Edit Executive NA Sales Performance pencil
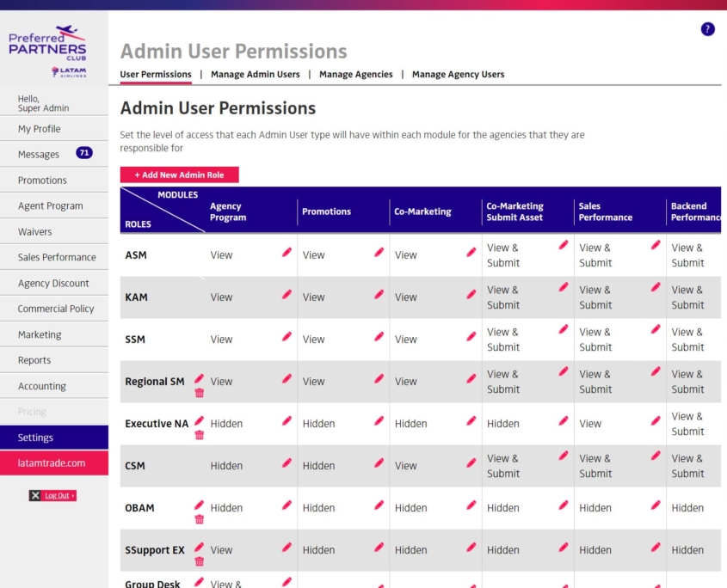The height and width of the screenshot is (588, 727). [656, 420]
